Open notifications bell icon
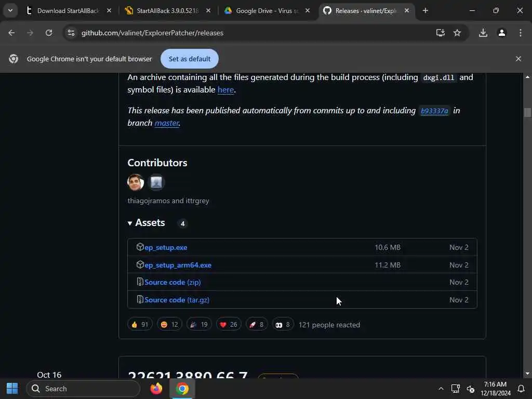 click(x=521, y=389)
